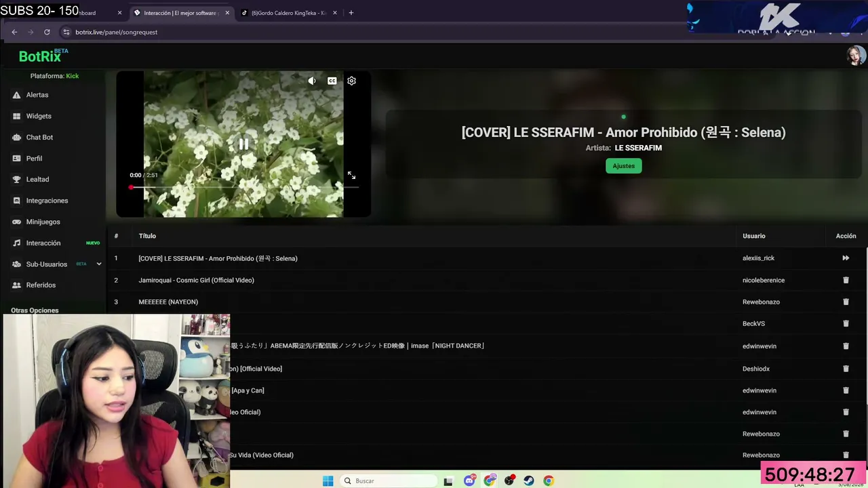Go to Chat Bot settings
The width and height of the screenshot is (868, 488).
pos(39,137)
